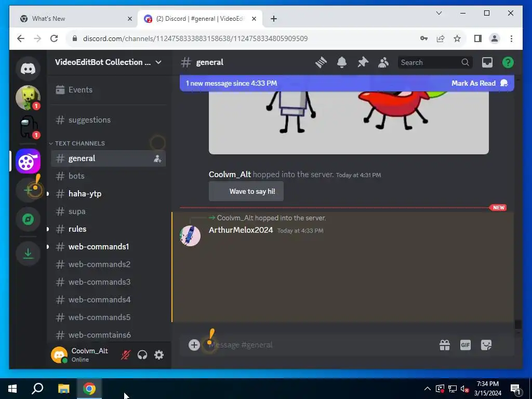532x399 pixels.
Task: Jump to 1 new message since 4:33 PM
Action: pyautogui.click(x=231, y=84)
